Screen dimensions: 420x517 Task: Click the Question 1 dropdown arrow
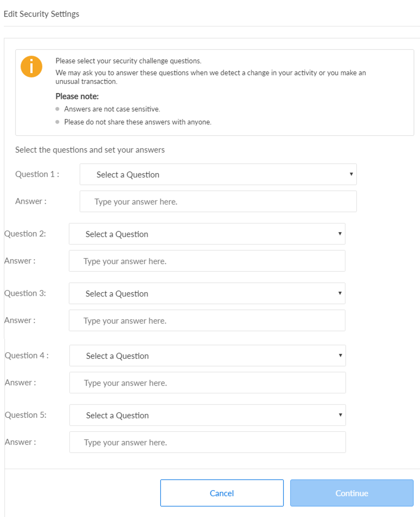(351, 174)
